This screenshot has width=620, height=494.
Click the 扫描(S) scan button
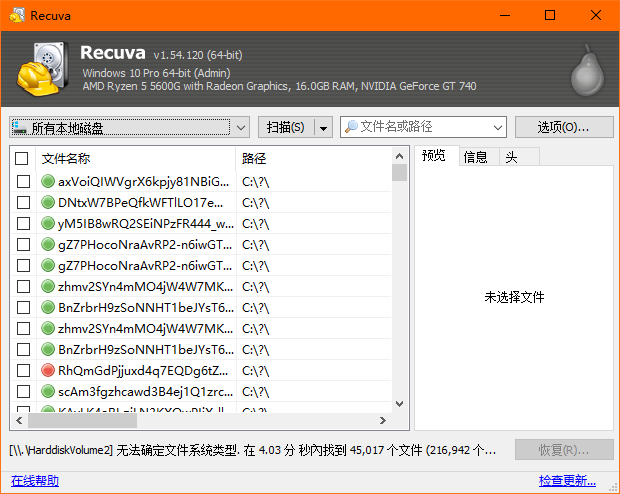tap(285, 127)
